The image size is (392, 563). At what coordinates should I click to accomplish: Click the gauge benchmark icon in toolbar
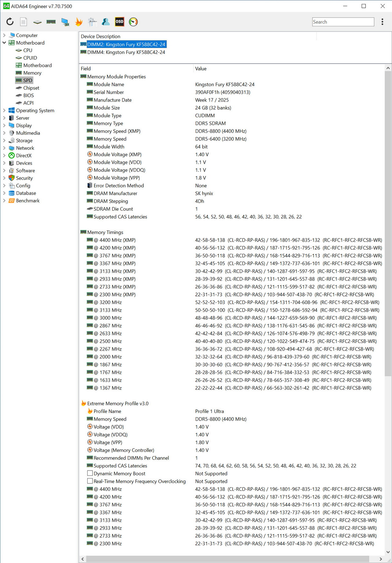coord(133,22)
